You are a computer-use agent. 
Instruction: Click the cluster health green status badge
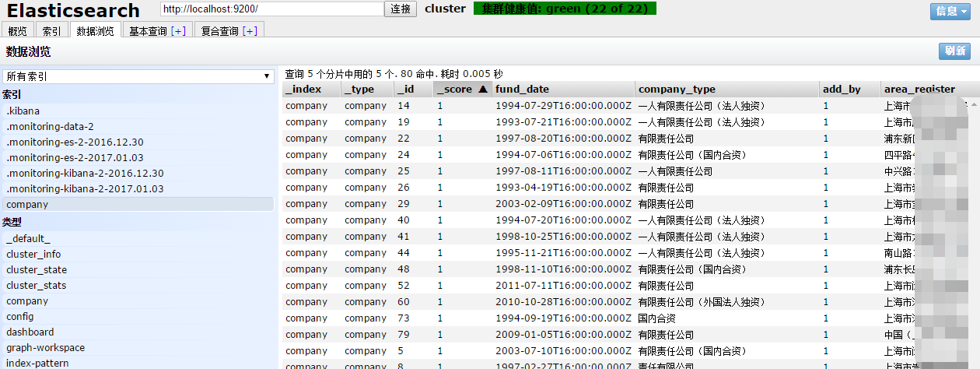565,9
